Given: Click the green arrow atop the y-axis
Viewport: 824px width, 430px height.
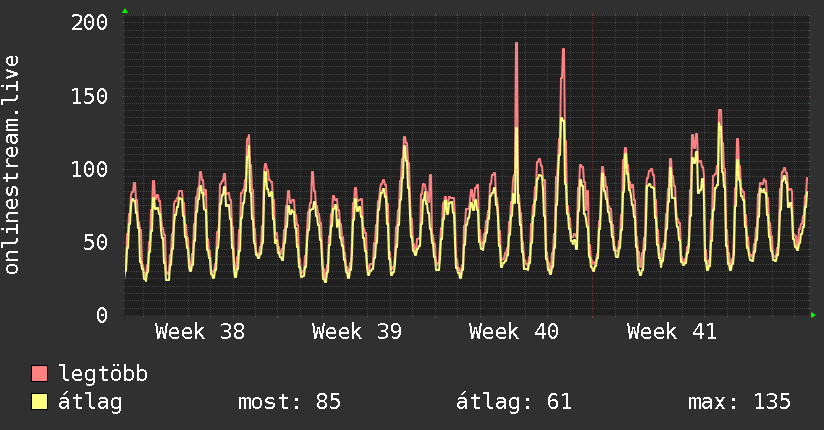Looking at the screenshot, I should coord(125,11).
